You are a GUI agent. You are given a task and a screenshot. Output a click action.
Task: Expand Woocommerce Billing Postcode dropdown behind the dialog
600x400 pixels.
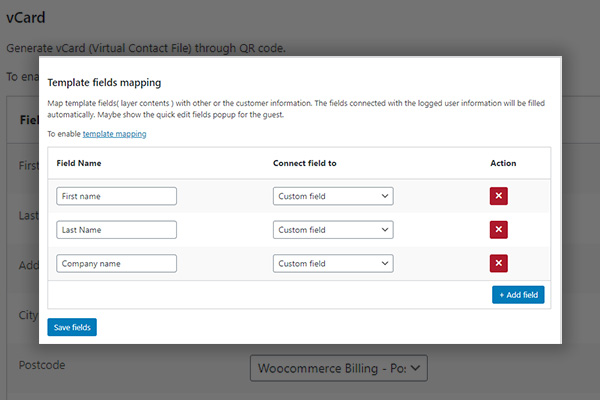[339, 368]
